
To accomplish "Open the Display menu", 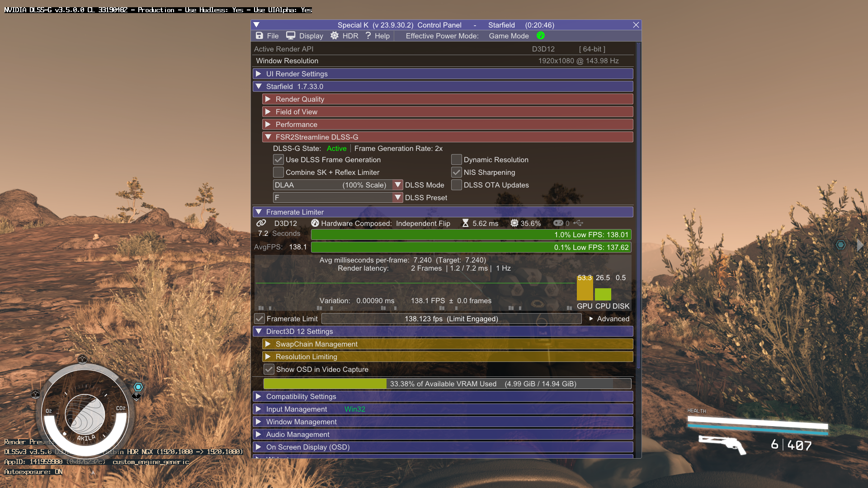I will 311,36.
